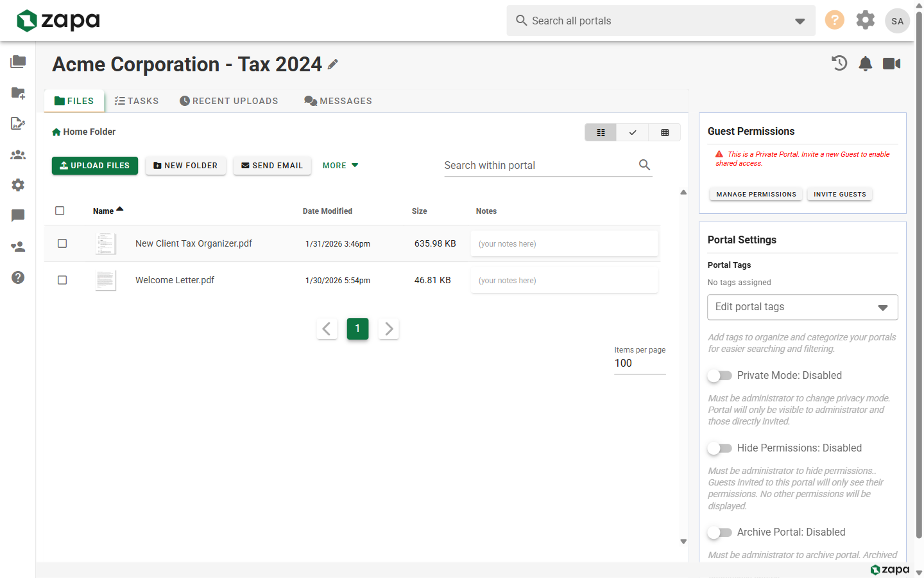The image size is (924, 578).
Task: Open the header settings gear icon
Action: 865,20
